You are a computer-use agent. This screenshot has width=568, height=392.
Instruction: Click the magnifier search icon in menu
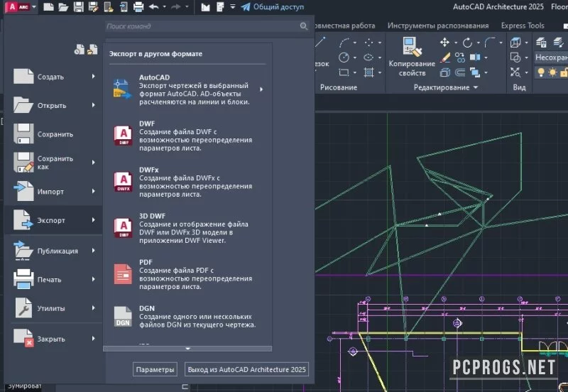(304, 26)
